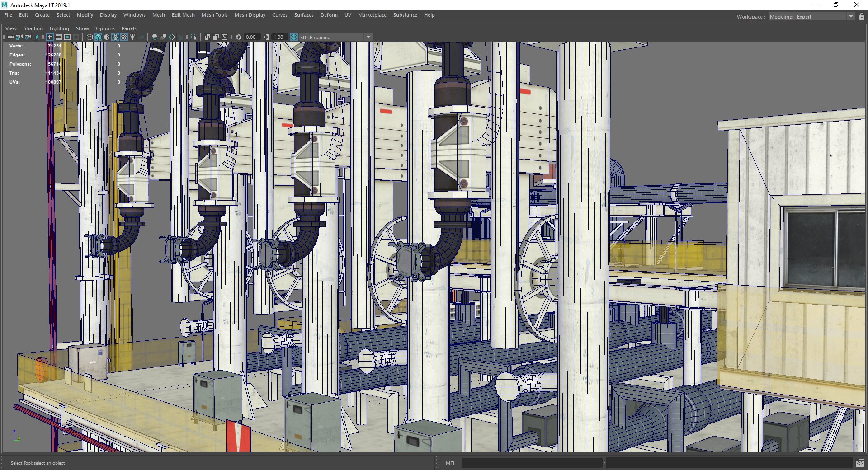Toggle the Lock Camera icon

click(x=19, y=37)
